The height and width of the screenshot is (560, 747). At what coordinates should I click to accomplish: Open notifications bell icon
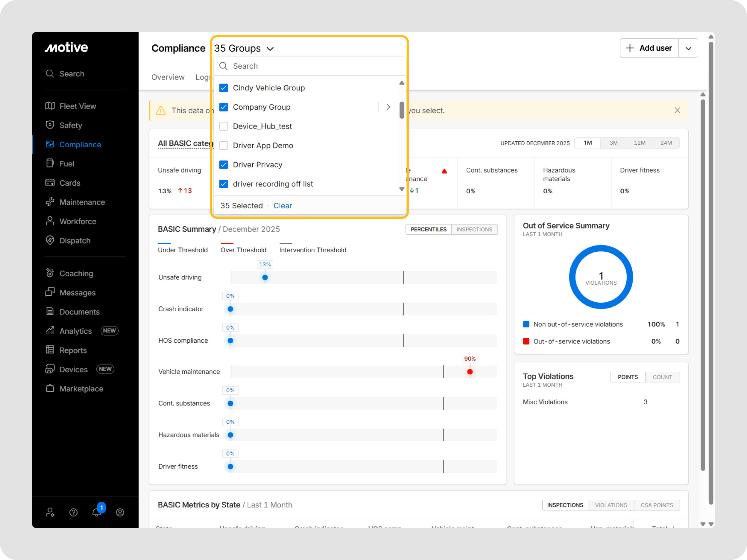[x=97, y=513]
